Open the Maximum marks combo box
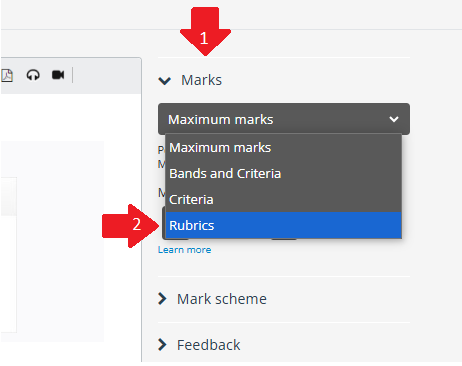 pos(284,119)
